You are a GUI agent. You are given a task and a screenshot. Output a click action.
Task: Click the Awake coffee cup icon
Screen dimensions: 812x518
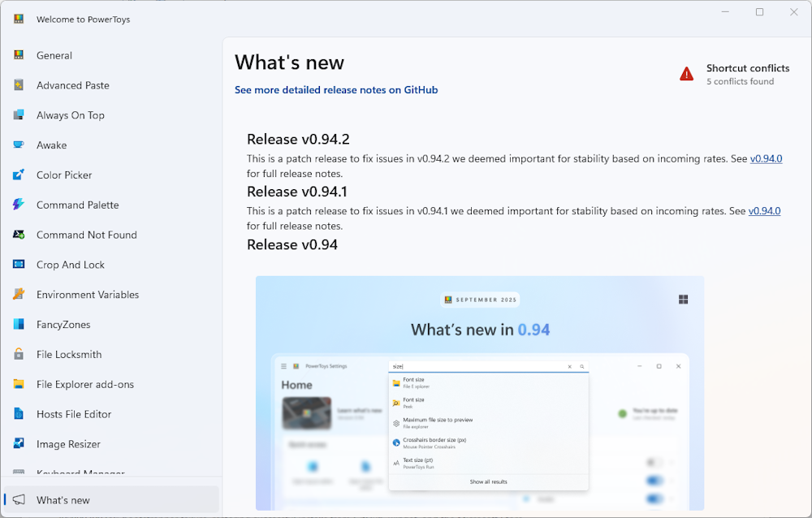tap(19, 145)
